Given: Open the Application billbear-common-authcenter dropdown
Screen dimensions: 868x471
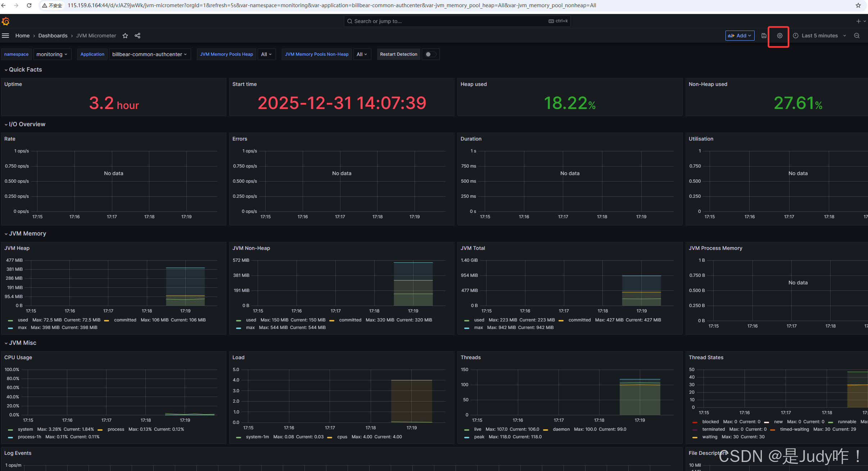Looking at the screenshot, I should [149, 54].
